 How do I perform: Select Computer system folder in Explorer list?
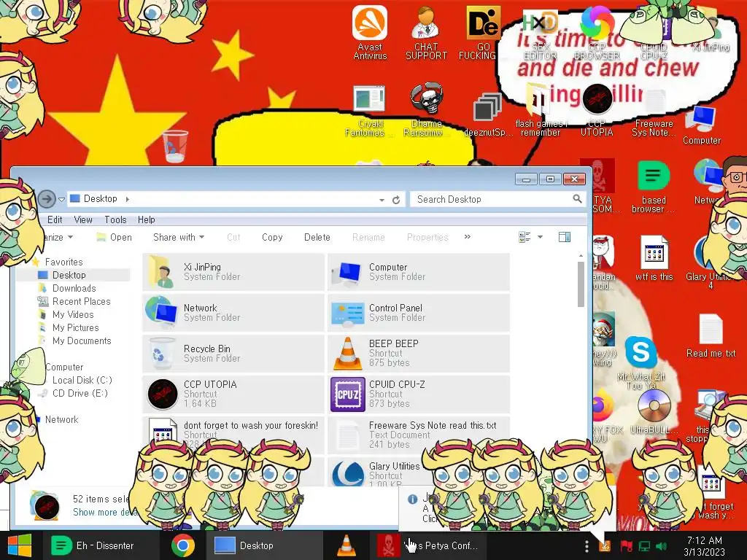tap(419, 272)
